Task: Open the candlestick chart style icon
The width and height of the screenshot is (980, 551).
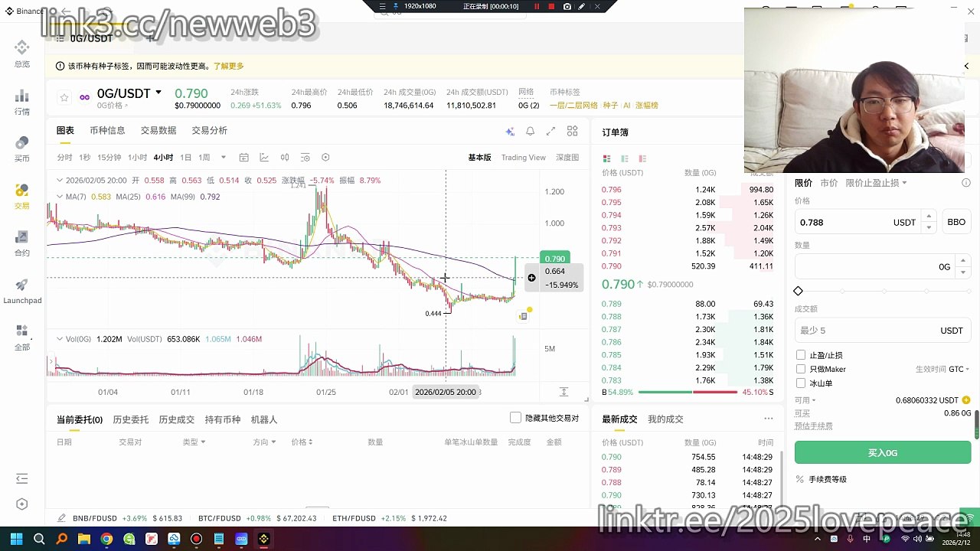Action: pos(285,158)
